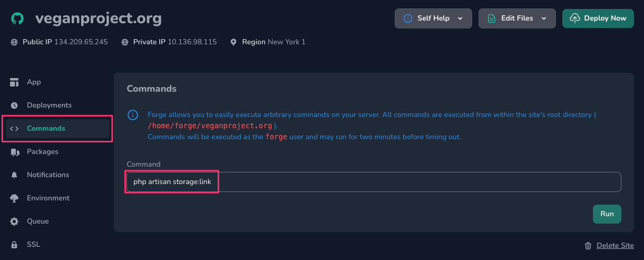Go to the Deployments section

(x=49, y=105)
